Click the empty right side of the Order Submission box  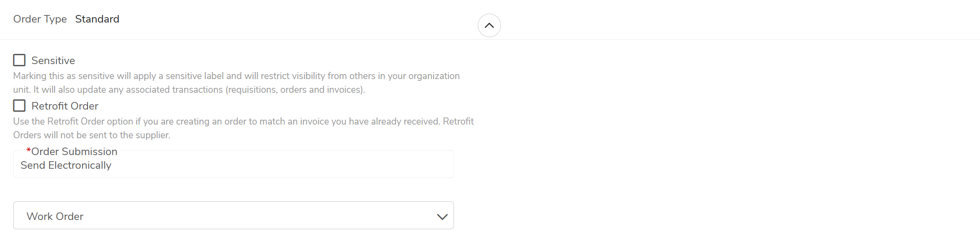point(354,165)
